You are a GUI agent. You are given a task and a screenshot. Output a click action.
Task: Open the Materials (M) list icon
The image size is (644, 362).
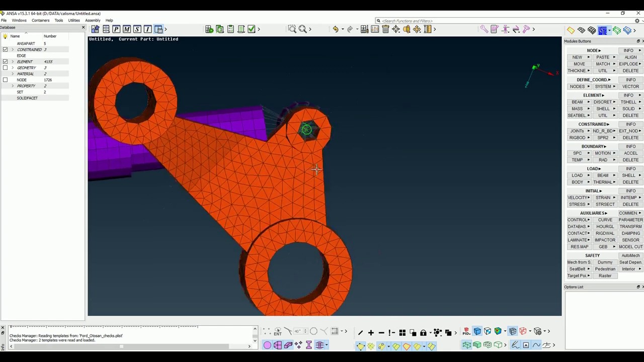[127, 29]
